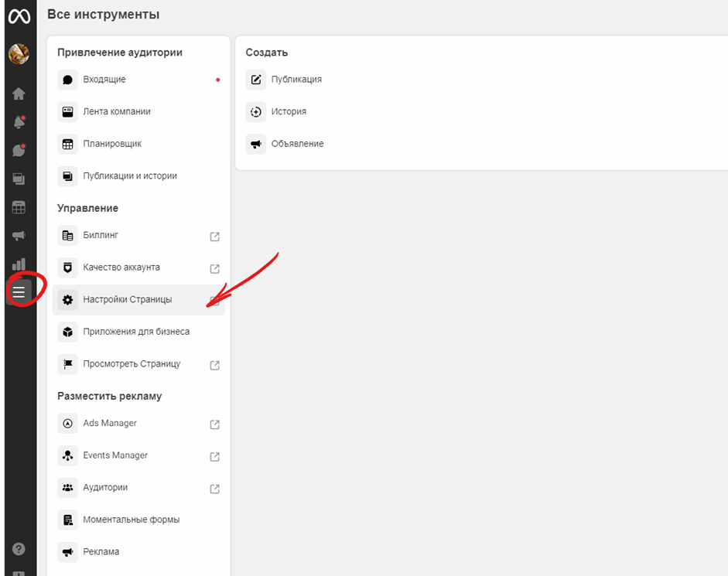Open Настройки Страницы

point(127,299)
